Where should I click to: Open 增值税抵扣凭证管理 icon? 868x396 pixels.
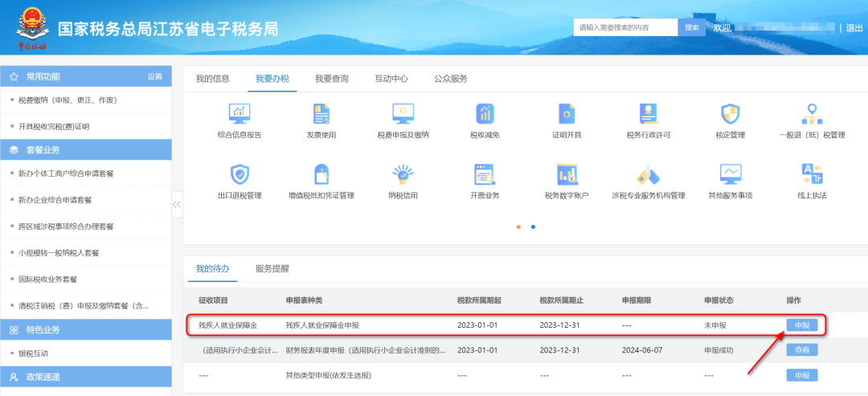[321, 174]
